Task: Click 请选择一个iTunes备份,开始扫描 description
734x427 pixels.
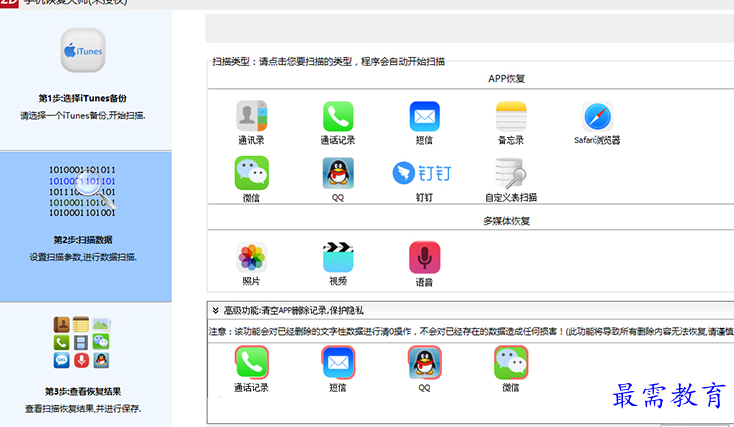Action: [83, 116]
